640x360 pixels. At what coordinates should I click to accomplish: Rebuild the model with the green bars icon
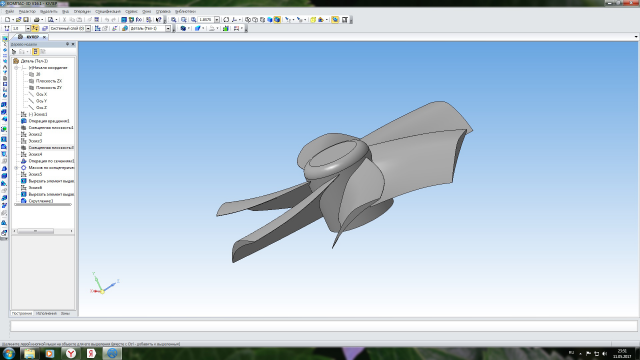pyautogui.click(x=226, y=29)
